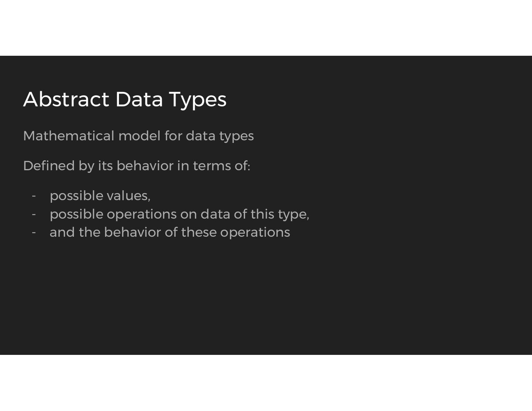The width and height of the screenshot is (532, 411).
Task: Click the "Defined by its behavior" paragraph
Action: click(x=136, y=166)
